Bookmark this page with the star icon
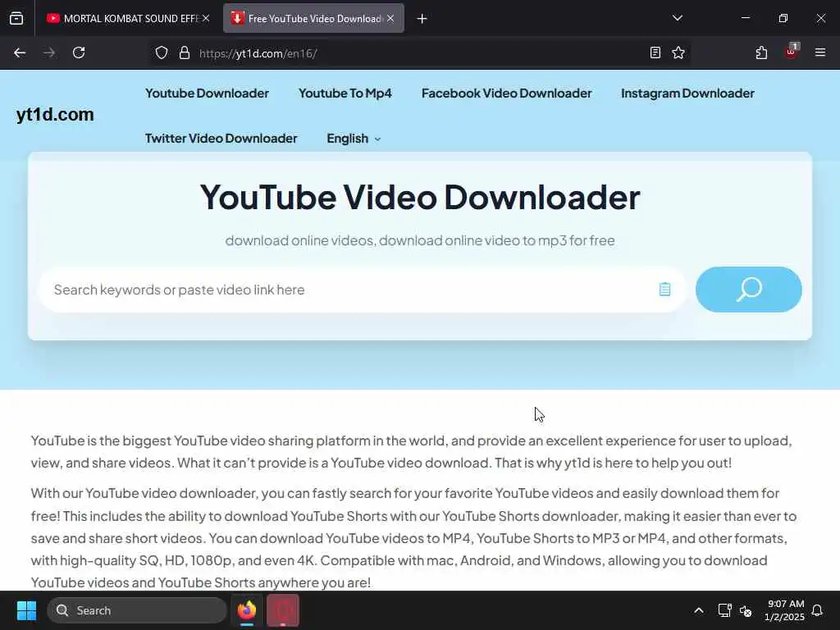 point(678,52)
